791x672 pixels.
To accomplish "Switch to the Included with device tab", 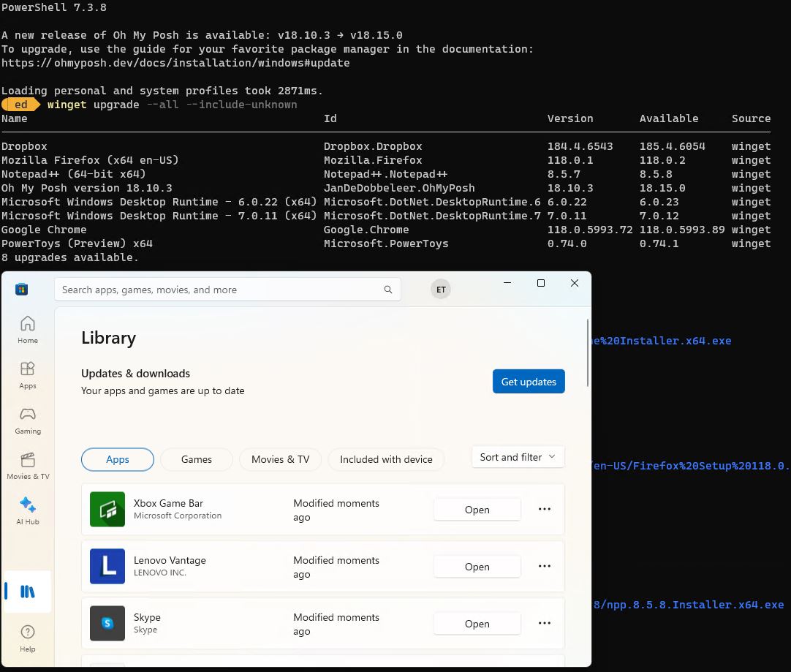I will [386, 459].
